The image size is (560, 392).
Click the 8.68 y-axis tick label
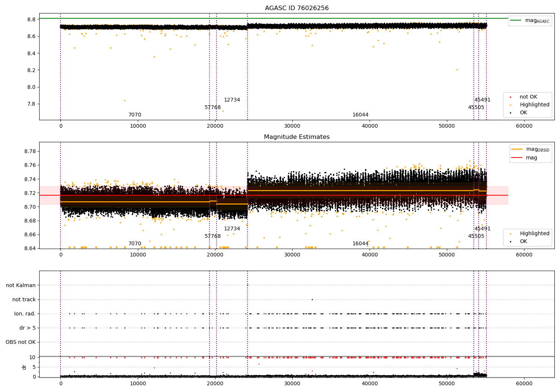[x=30, y=221]
